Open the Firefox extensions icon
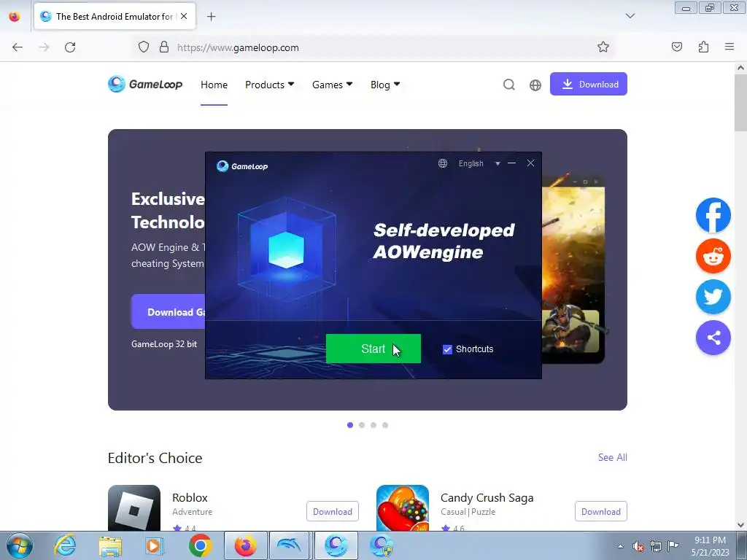The width and height of the screenshot is (747, 560). pos(703,47)
